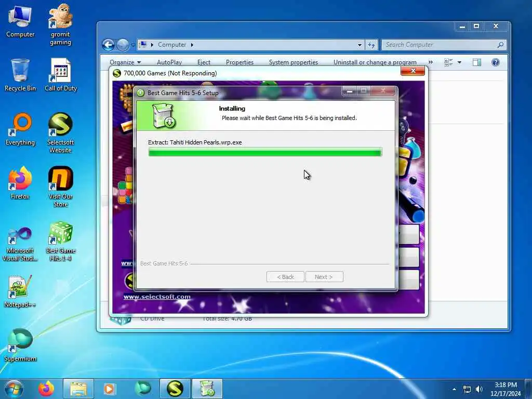This screenshot has width=532, height=399.
Task: Click the Show desktop strip
Action: click(x=529, y=389)
